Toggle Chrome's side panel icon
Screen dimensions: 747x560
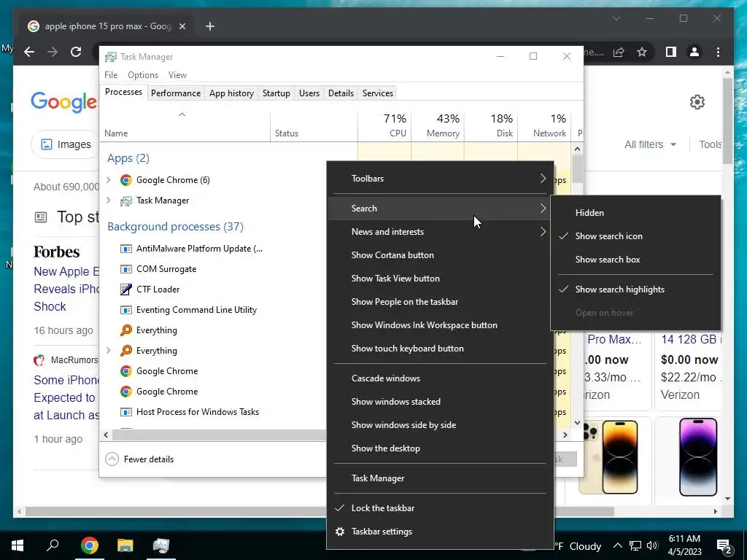tap(671, 52)
